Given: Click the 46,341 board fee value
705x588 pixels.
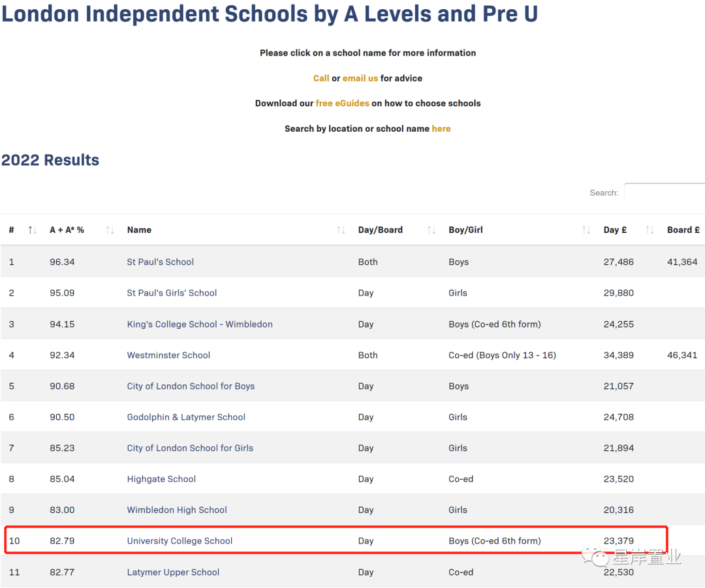Looking at the screenshot, I should [682, 356].
